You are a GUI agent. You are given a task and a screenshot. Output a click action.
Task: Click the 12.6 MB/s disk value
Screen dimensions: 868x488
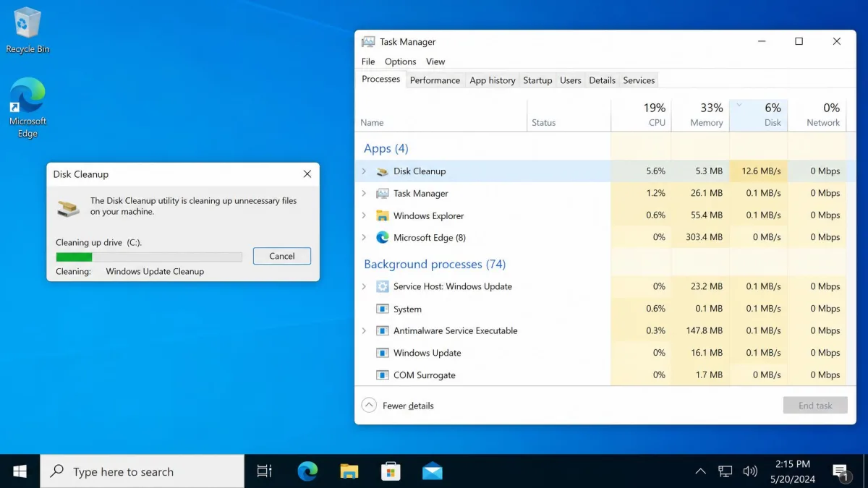[761, 171]
